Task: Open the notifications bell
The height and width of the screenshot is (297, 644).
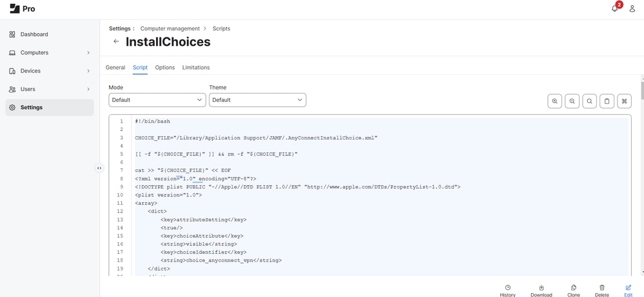Action: [615, 8]
